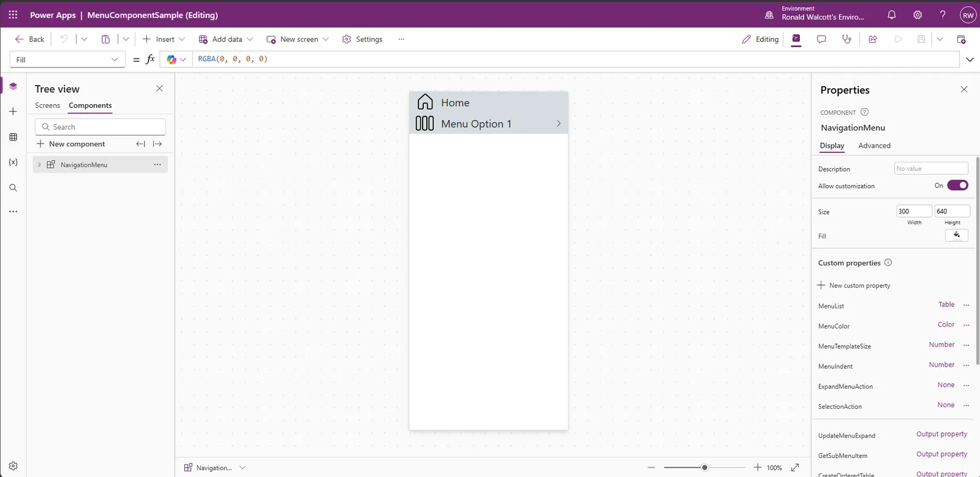The width and height of the screenshot is (980, 477).
Task: Click the Paste clipboard icon
Action: [x=105, y=39]
